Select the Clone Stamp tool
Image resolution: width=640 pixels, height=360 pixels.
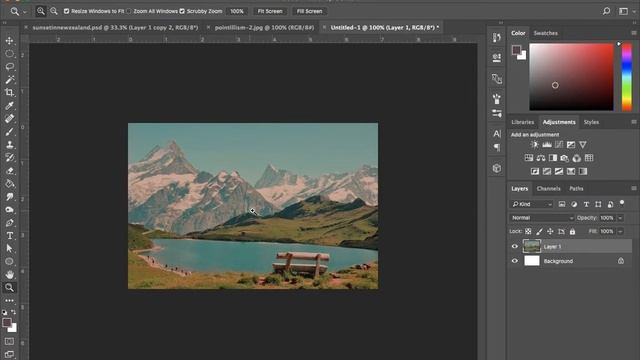pyautogui.click(x=9, y=144)
